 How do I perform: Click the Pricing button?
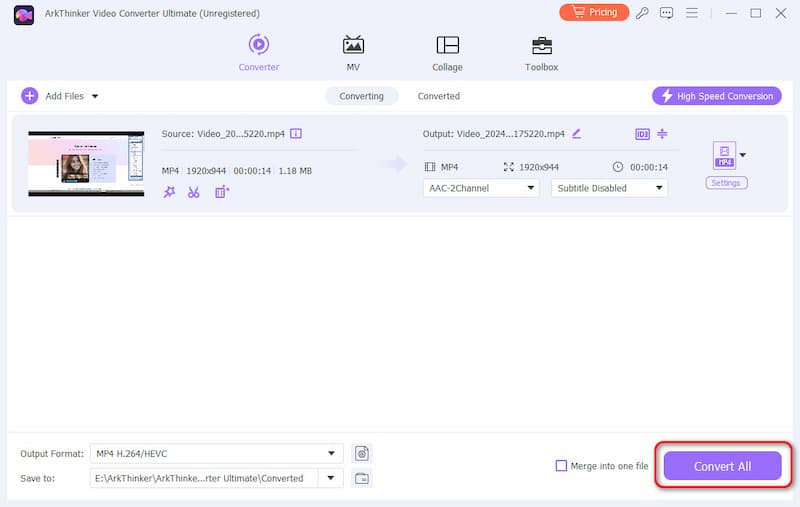tap(594, 12)
